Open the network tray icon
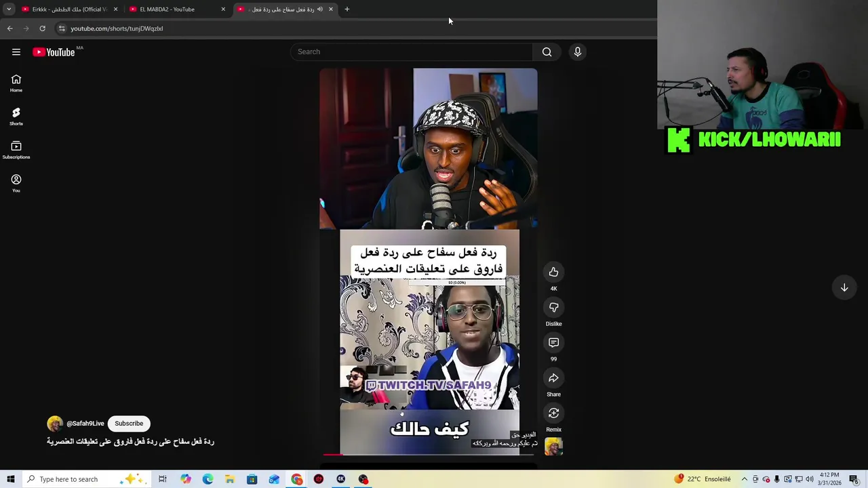The image size is (868, 488). (x=799, y=479)
